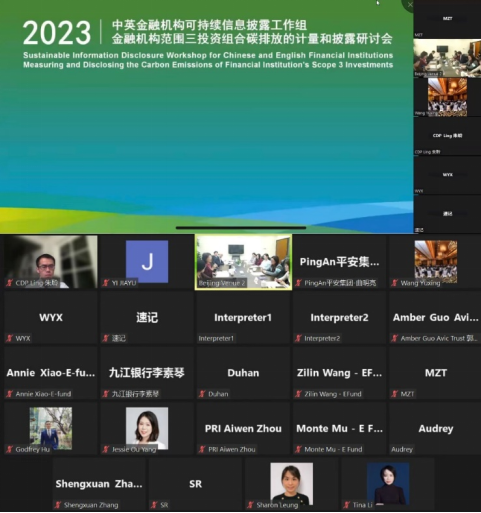Select the Monte Mu - E F... participant tile

coord(339,429)
